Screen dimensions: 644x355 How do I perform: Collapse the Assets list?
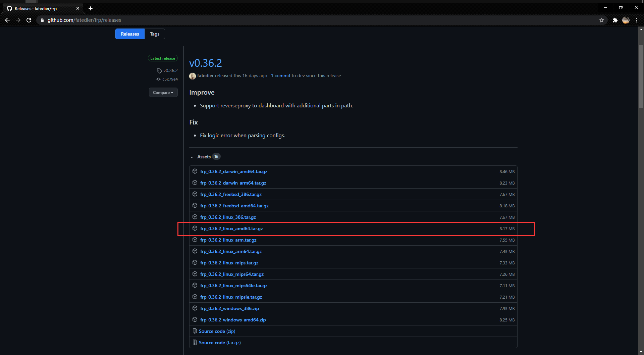[x=192, y=157]
